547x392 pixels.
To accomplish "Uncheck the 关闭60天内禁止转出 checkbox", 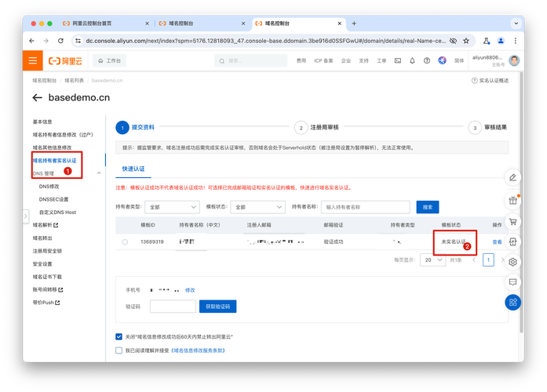I will pyautogui.click(x=119, y=336).
